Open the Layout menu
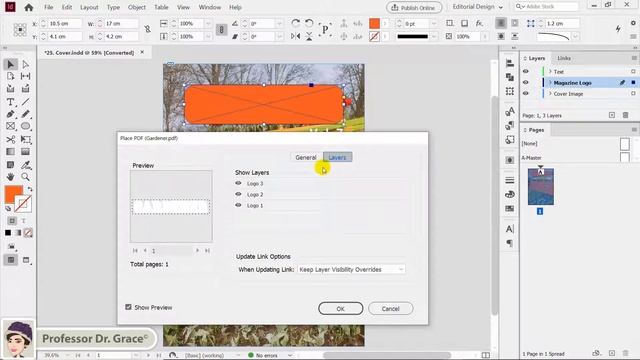 [89, 7]
